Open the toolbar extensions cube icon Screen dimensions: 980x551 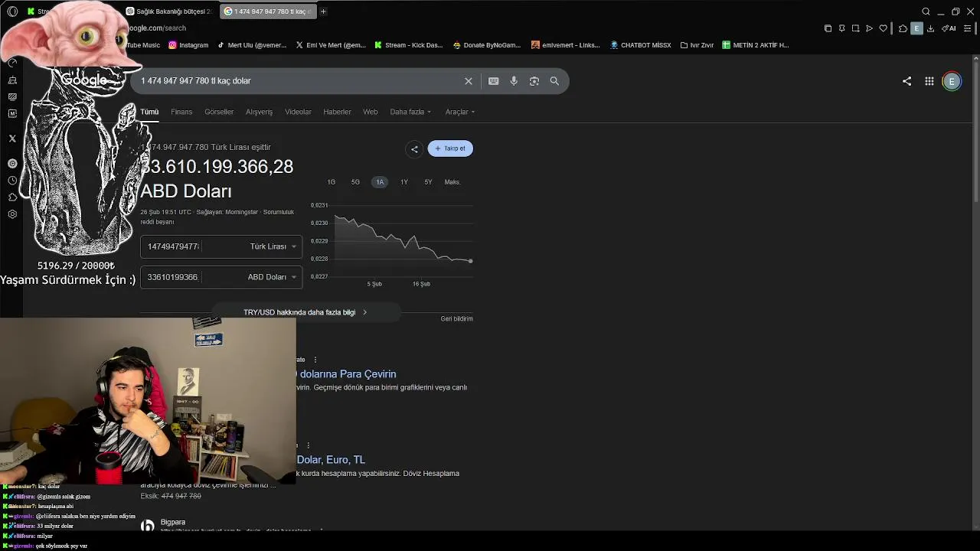click(x=903, y=28)
